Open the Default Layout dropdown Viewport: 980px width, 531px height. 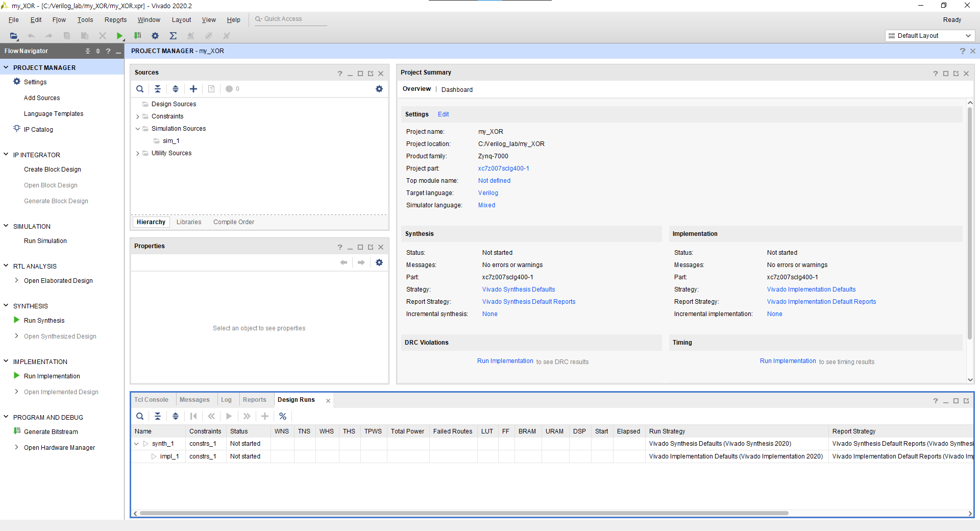point(930,36)
